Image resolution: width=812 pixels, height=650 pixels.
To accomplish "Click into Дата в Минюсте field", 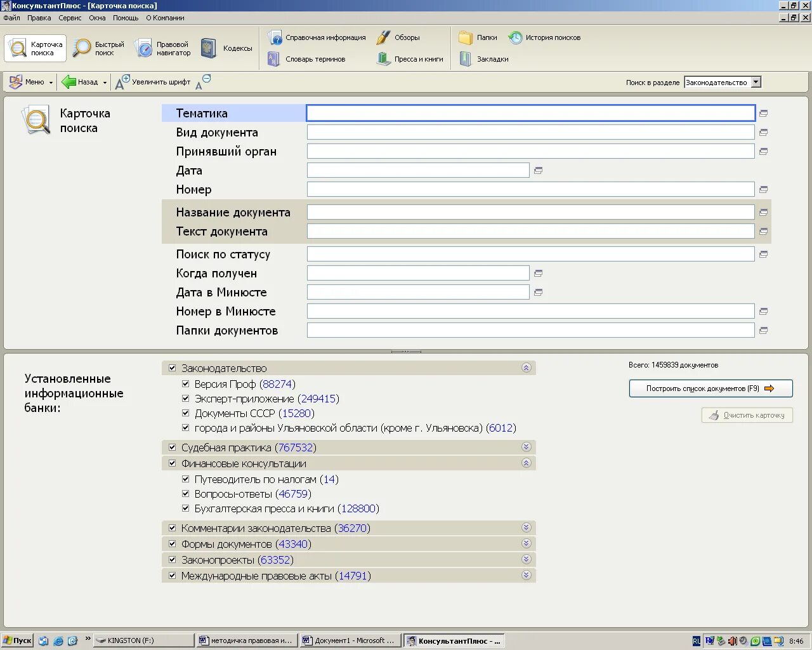I will pos(418,292).
